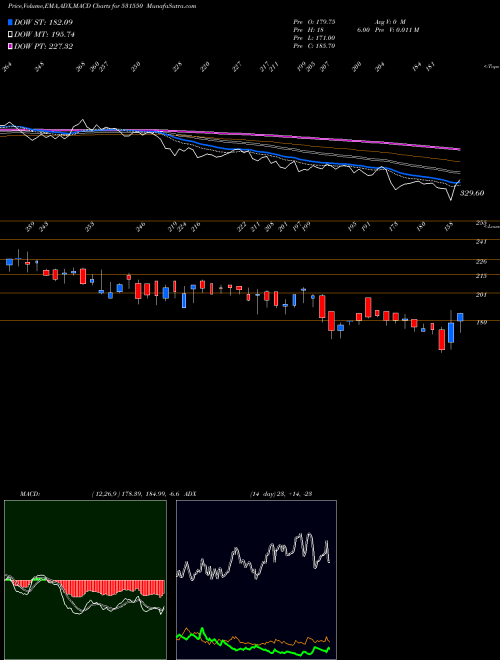The height and width of the screenshot is (660, 500).
Task: Select the 'DOW ST: 182.09' legend text
Action: point(43,22)
